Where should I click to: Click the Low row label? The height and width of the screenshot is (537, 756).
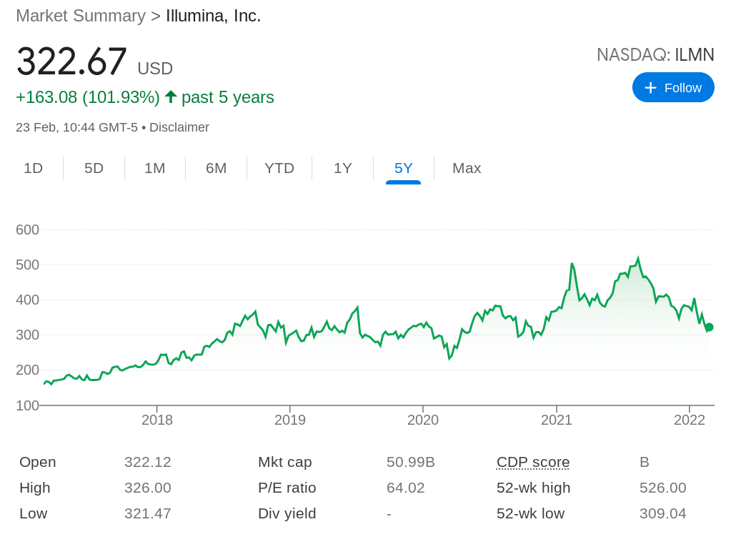click(x=34, y=513)
